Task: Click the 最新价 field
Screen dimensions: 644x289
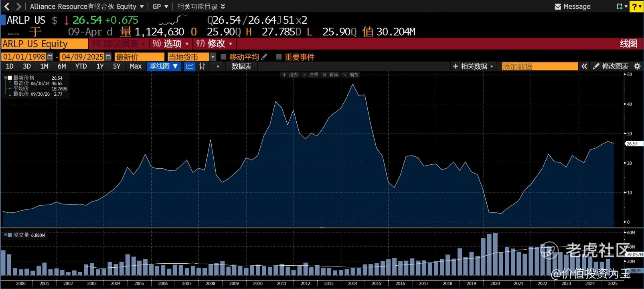Action: click(x=139, y=57)
